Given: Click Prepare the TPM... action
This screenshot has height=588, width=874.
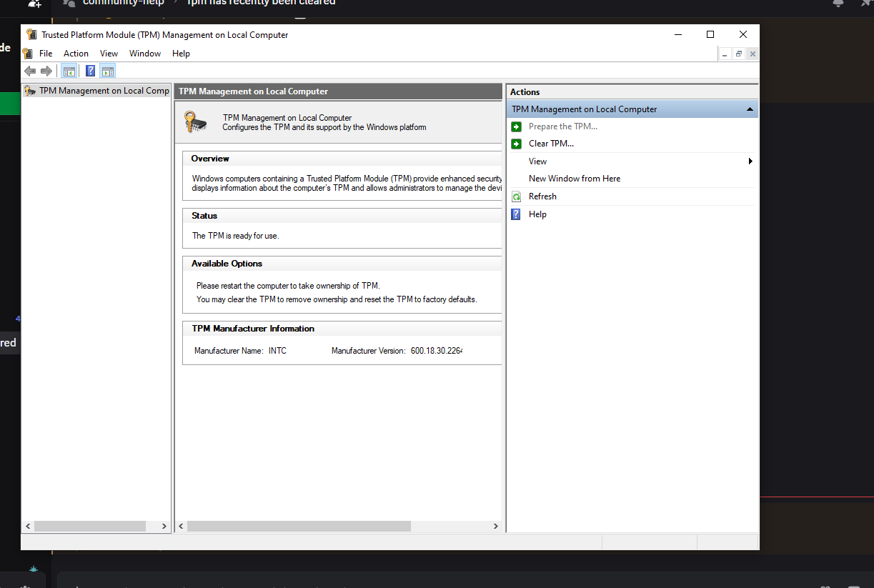Looking at the screenshot, I should point(563,126).
